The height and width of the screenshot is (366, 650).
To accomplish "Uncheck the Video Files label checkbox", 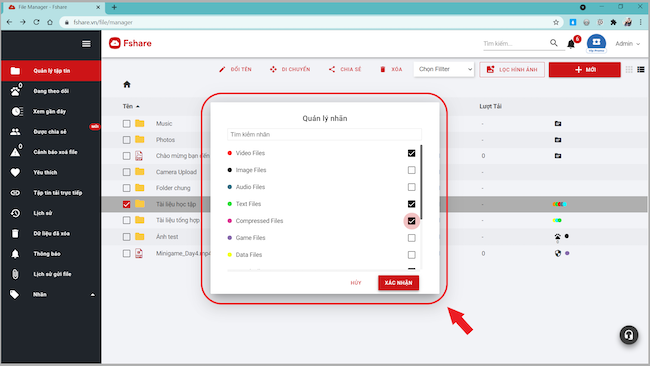I will coord(411,153).
